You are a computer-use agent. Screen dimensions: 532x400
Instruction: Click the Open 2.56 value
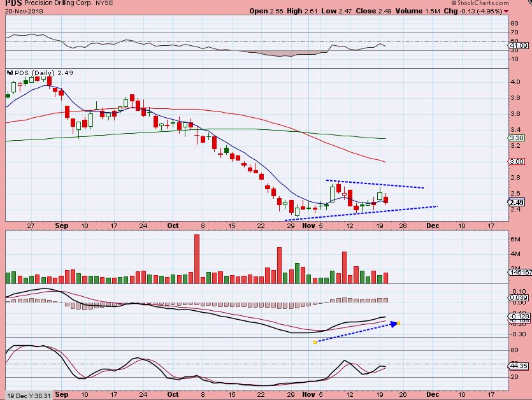pyautogui.click(x=266, y=11)
